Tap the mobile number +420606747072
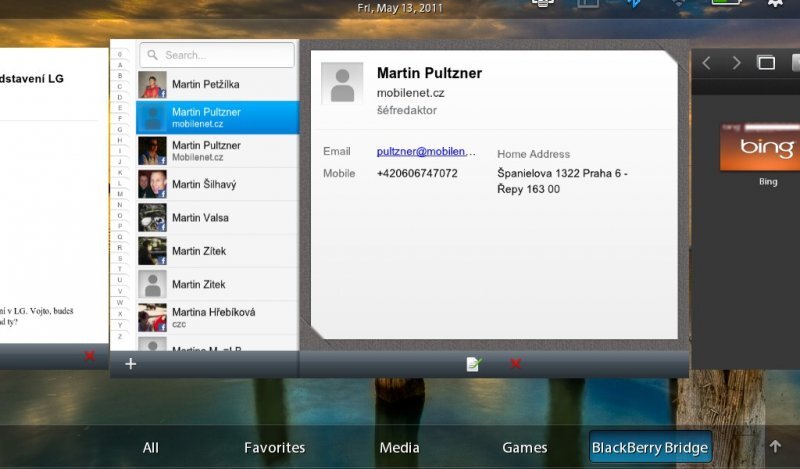The image size is (800, 469). [x=417, y=174]
